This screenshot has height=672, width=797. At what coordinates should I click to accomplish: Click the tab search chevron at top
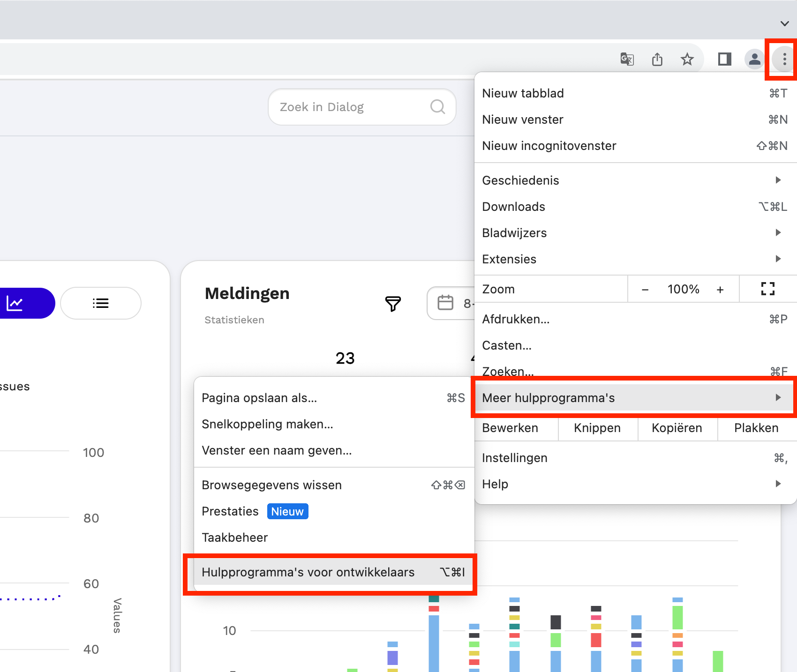coord(784,23)
